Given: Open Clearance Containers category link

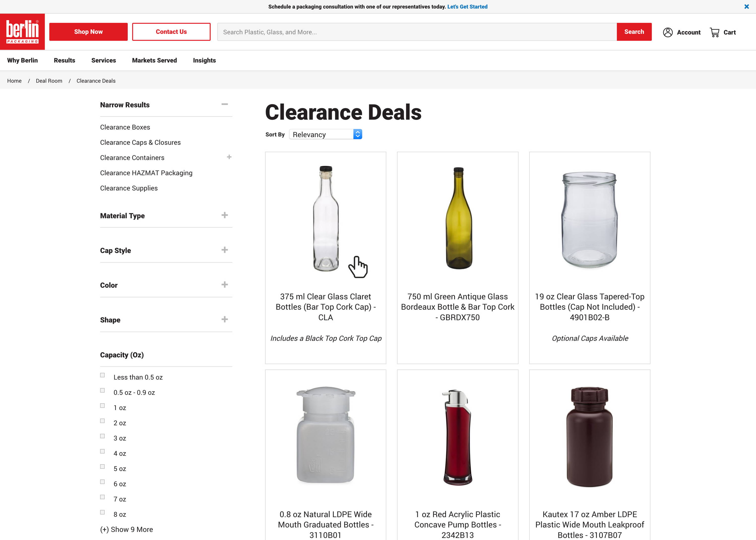Looking at the screenshot, I should [132, 157].
